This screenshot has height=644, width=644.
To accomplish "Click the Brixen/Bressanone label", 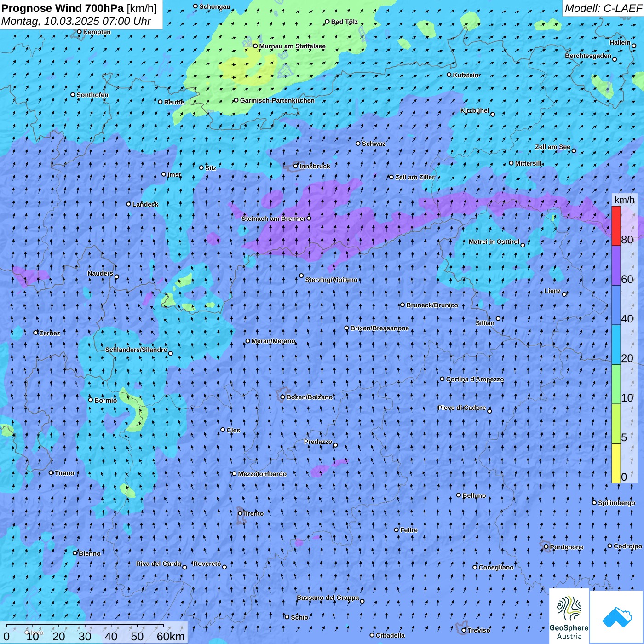I will click(x=379, y=328).
